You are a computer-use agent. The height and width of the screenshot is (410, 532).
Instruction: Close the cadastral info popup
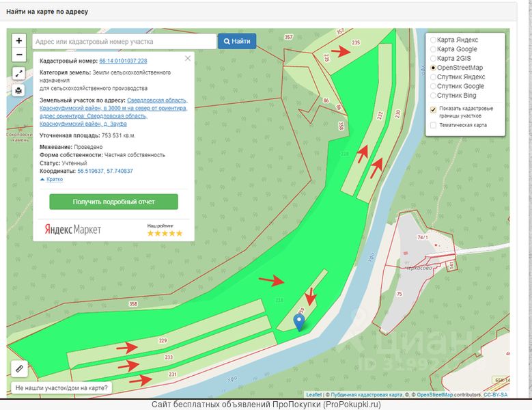(x=188, y=58)
